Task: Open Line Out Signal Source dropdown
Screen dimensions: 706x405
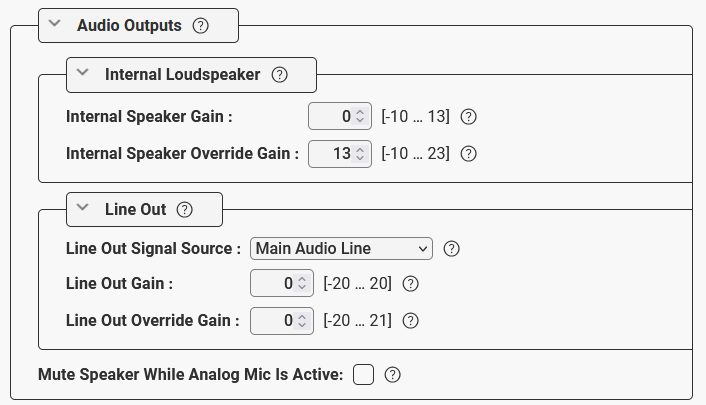Action: (x=340, y=248)
